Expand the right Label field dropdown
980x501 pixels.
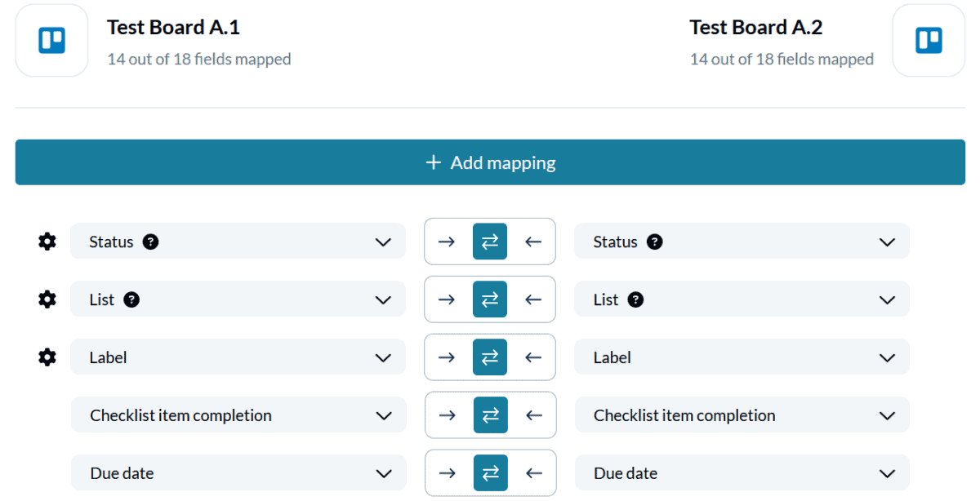[x=888, y=357]
